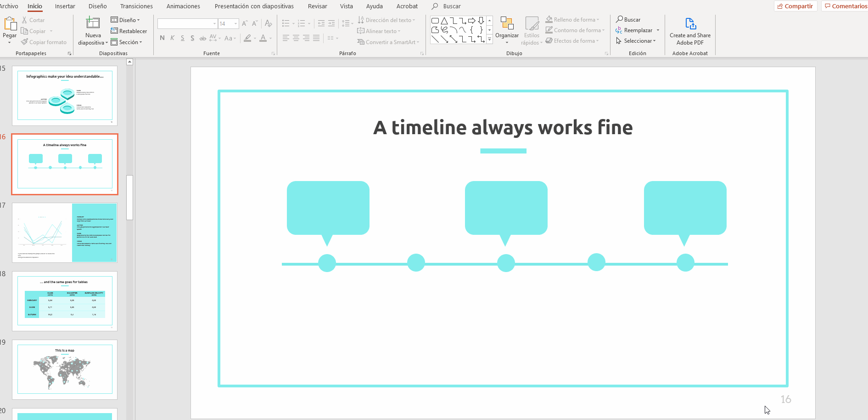The image size is (868, 420).
Task: Click Convertir a SmartArt
Action: click(388, 42)
